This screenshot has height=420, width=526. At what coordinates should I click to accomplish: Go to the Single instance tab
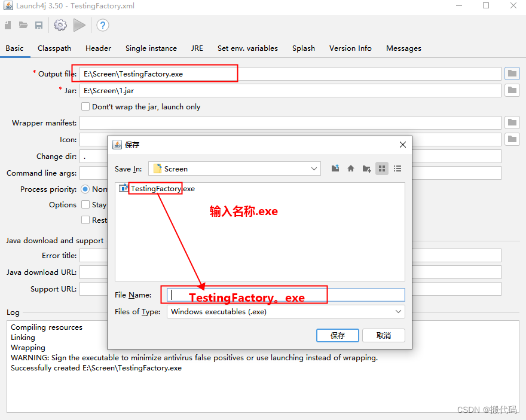click(151, 48)
